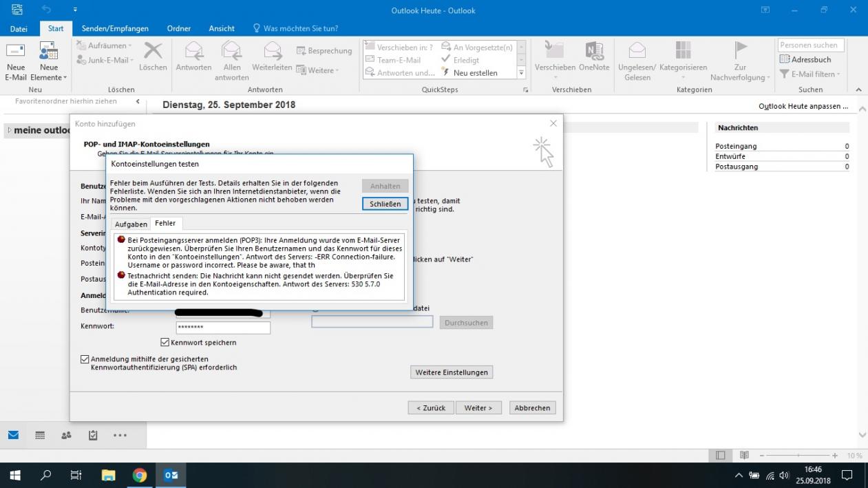Click the Windows Start button
Screen dimensions: 868x488
[14, 475]
